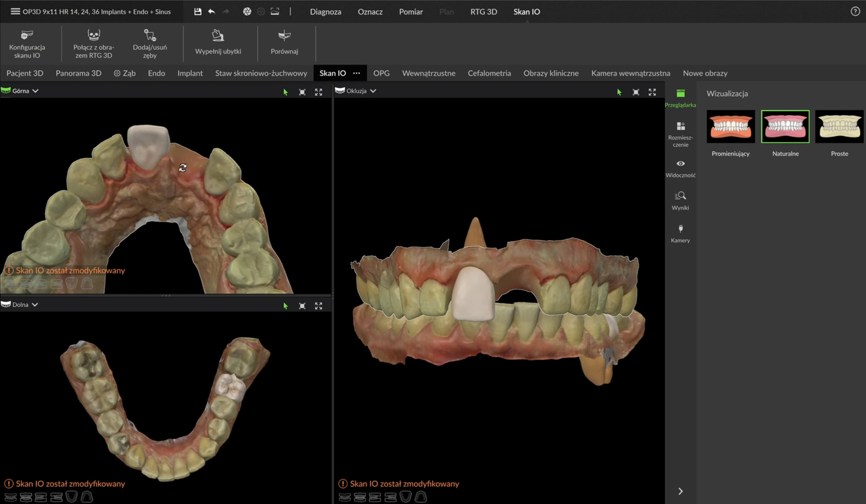
Task: Click the undo arrow icon
Action: 211,11
